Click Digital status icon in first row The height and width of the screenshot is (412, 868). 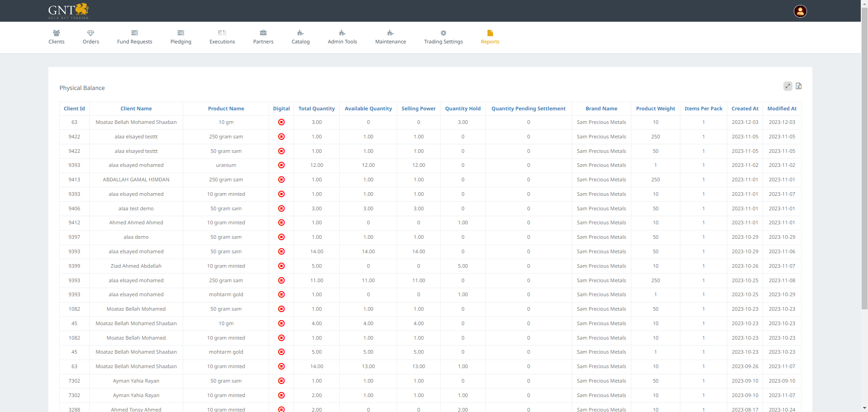click(x=281, y=123)
